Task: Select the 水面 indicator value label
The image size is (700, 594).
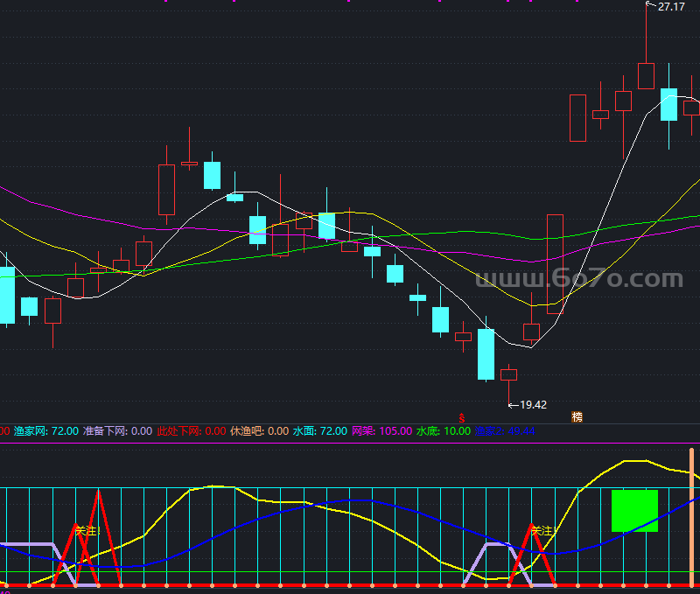Action: [x=319, y=431]
